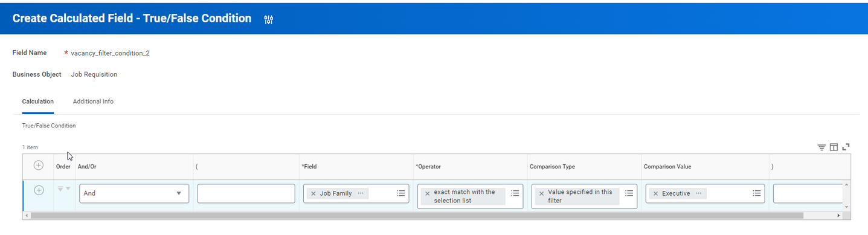
Task: Switch to the Additional Info tab
Action: point(93,101)
